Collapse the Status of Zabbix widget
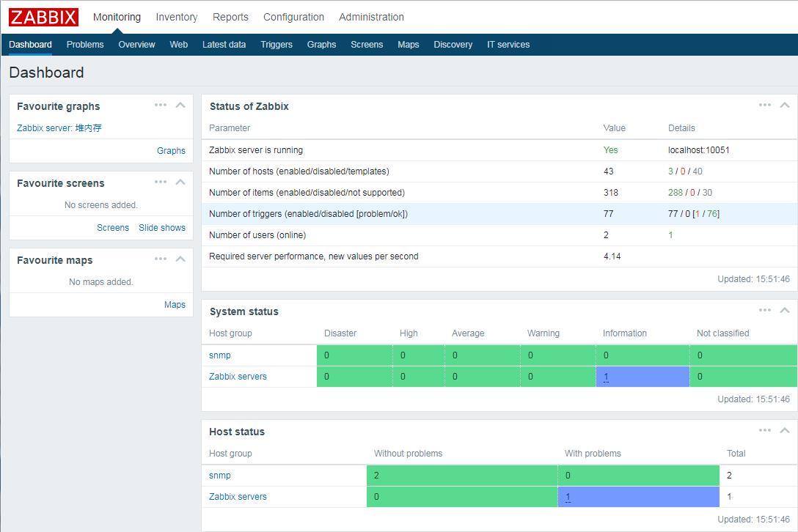This screenshot has height=532, width=798. click(x=784, y=105)
